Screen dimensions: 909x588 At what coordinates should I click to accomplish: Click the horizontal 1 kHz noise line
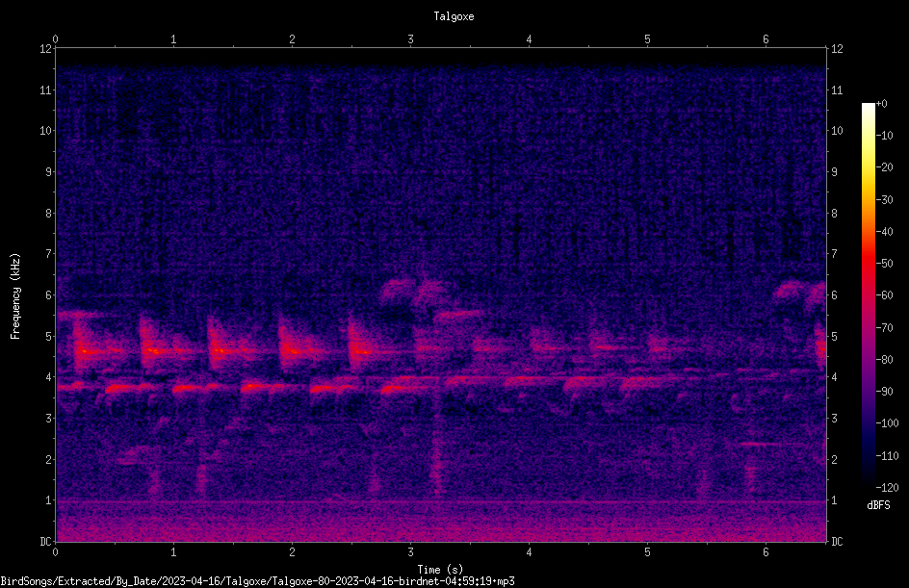tap(441, 500)
